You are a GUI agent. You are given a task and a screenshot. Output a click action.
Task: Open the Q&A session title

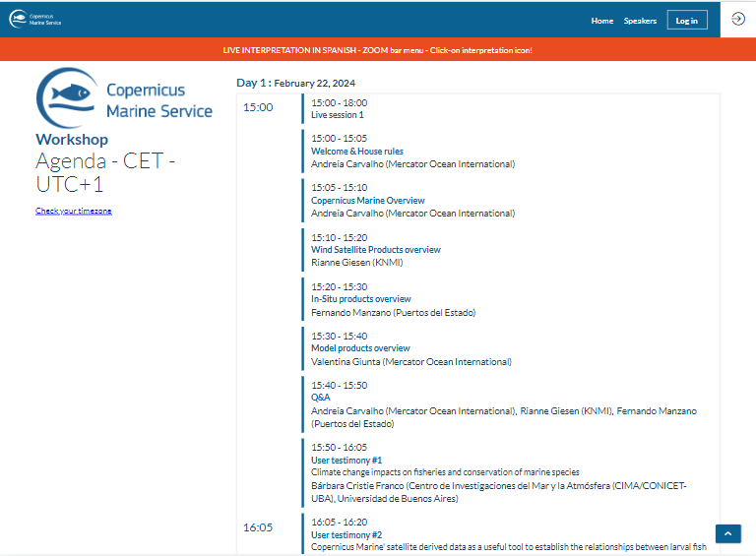coord(320,398)
